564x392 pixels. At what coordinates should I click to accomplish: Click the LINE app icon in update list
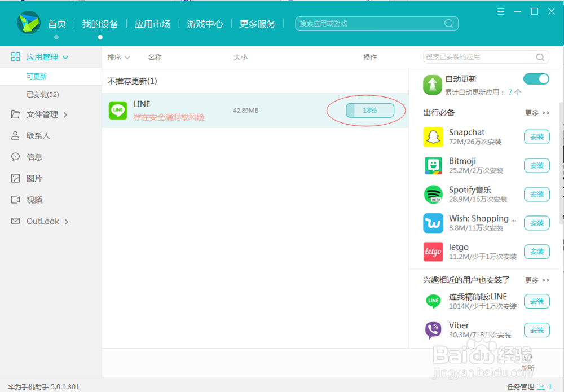(x=117, y=110)
